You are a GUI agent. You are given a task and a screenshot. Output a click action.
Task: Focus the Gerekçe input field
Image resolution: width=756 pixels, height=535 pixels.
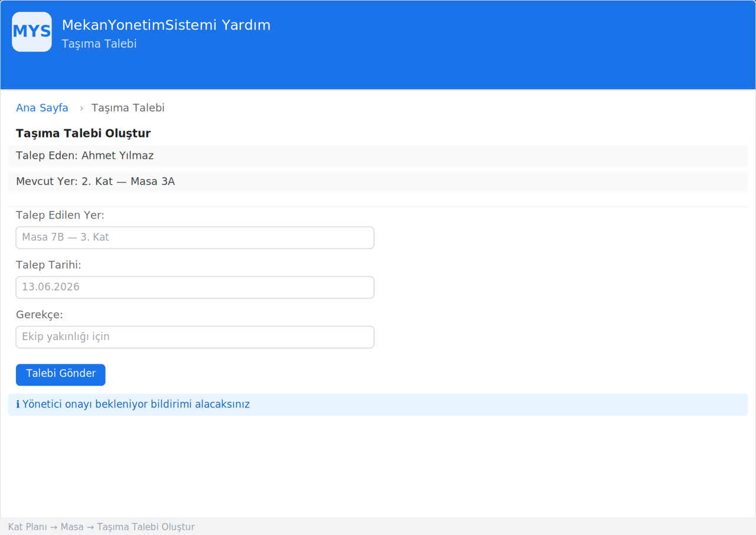(x=195, y=337)
